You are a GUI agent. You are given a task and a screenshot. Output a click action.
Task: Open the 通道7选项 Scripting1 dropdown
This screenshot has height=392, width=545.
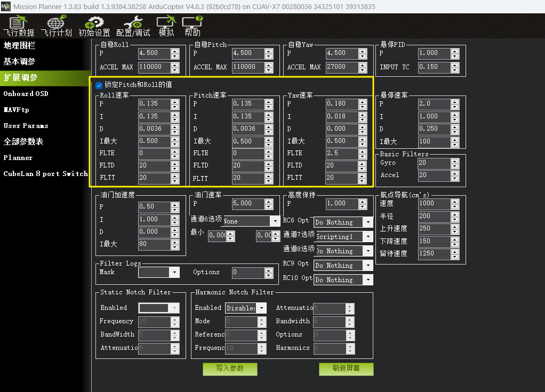tap(368, 237)
